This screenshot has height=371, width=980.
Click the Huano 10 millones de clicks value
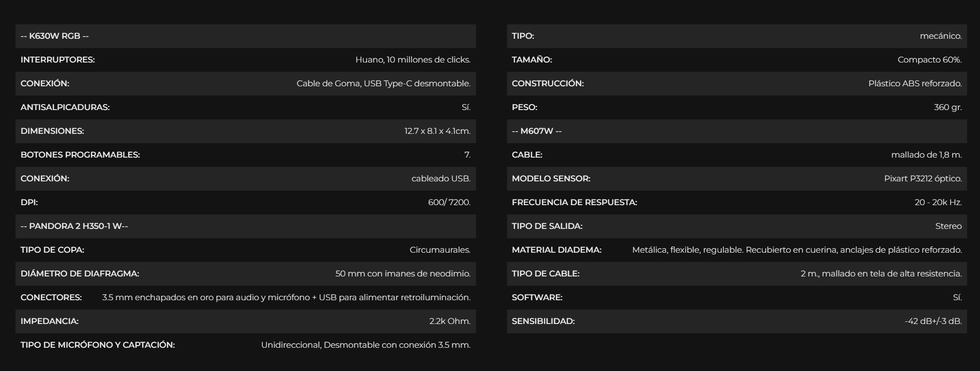[413, 60]
